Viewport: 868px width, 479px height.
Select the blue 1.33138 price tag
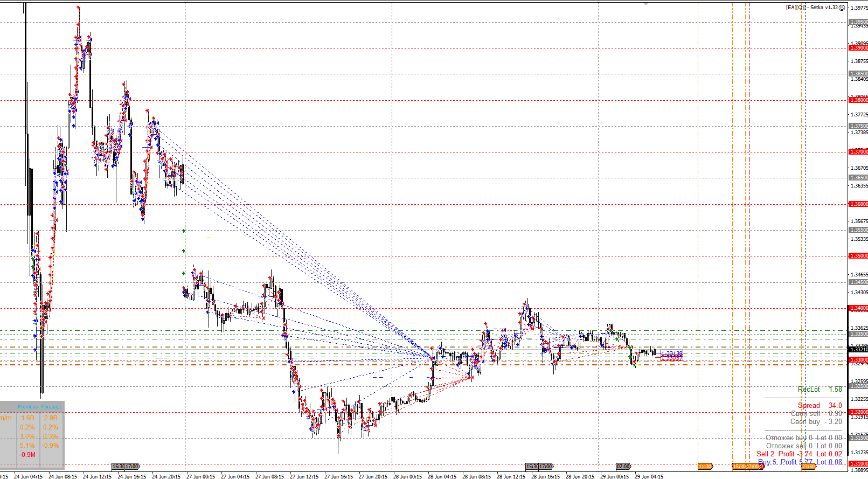(x=671, y=353)
